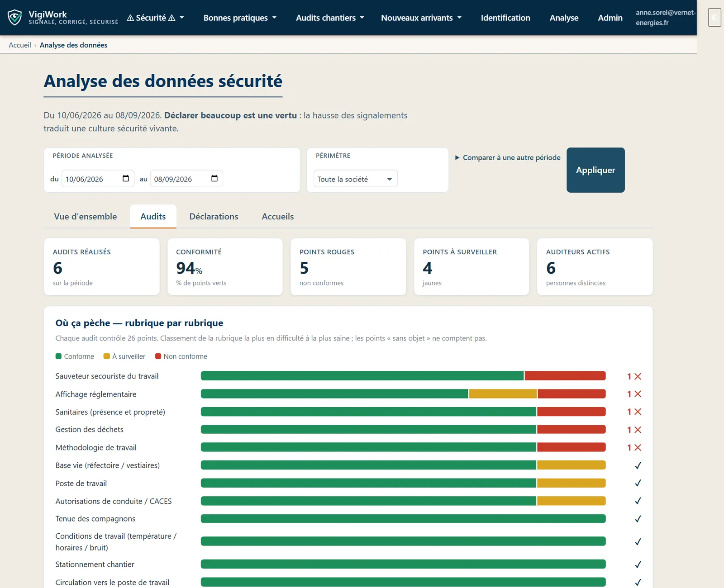Click the Points rouges stat card
The height and width of the screenshot is (588, 724).
348,267
